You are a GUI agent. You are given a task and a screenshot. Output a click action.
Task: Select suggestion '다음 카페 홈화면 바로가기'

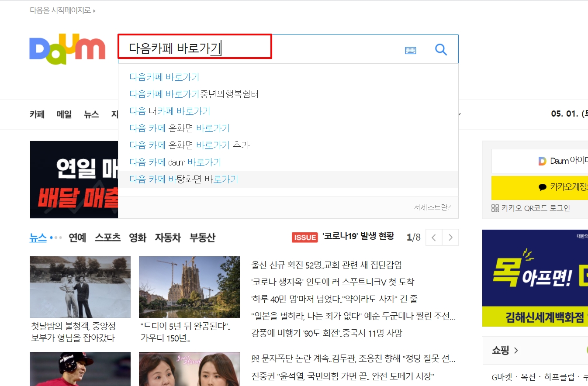click(180, 128)
